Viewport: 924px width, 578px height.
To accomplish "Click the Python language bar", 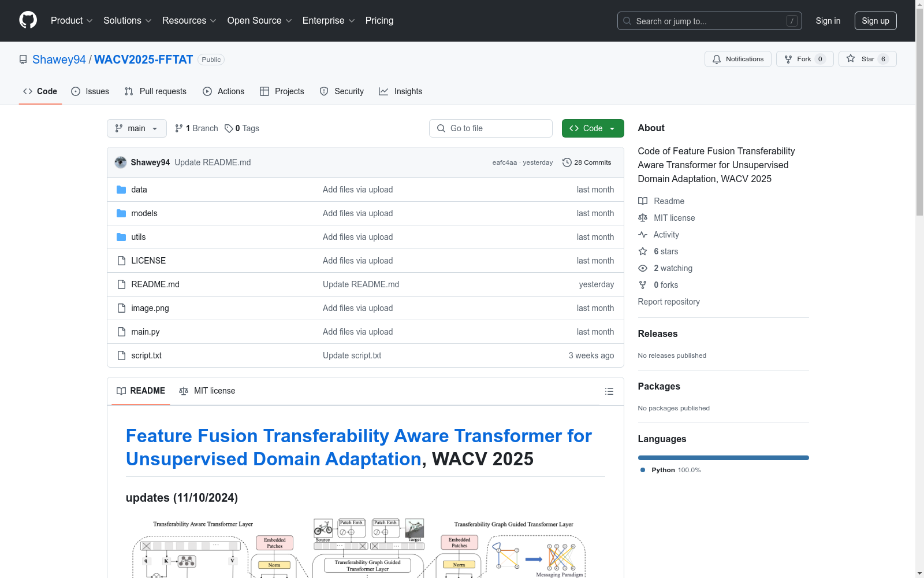I will click(x=724, y=458).
